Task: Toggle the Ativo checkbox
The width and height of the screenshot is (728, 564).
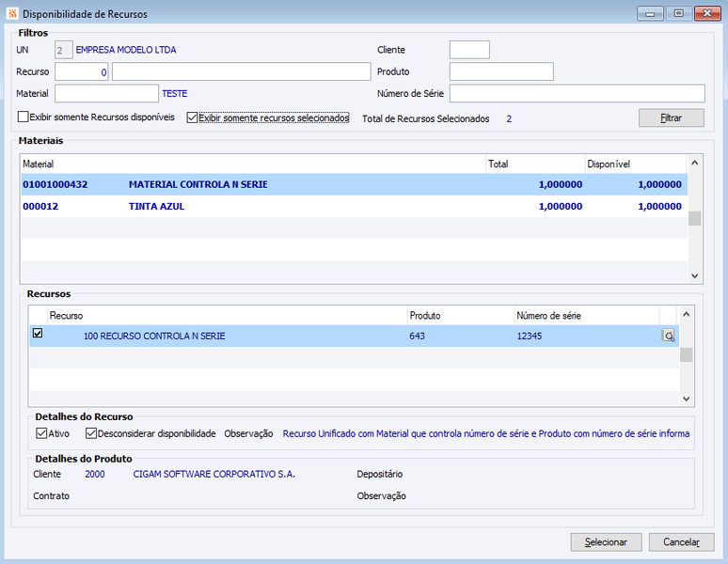Action: [x=41, y=433]
